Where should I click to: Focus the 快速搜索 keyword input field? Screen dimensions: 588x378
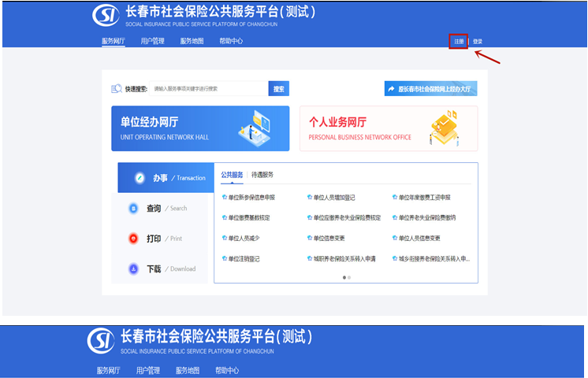point(209,89)
